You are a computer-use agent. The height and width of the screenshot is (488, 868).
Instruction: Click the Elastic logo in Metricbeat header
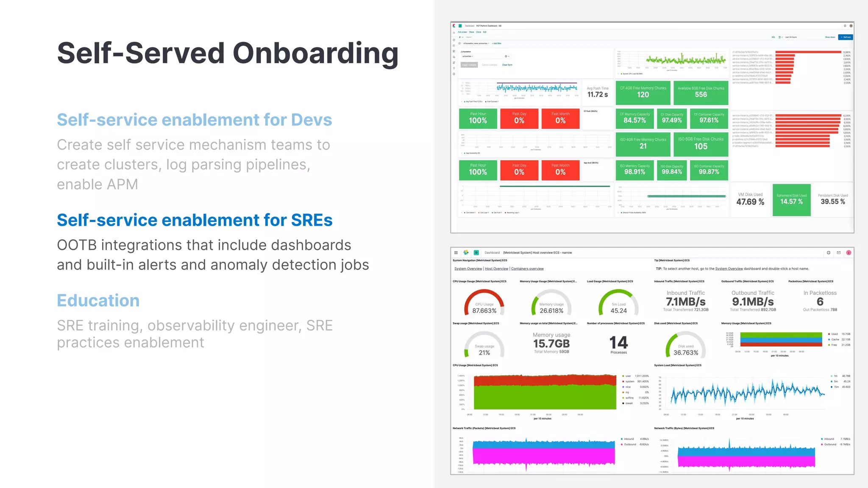click(466, 252)
